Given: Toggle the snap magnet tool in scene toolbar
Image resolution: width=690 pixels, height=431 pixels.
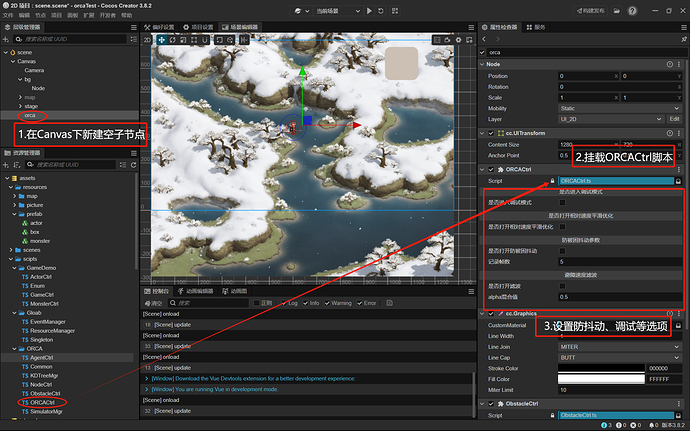Looking at the screenshot, I should click(x=205, y=40).
